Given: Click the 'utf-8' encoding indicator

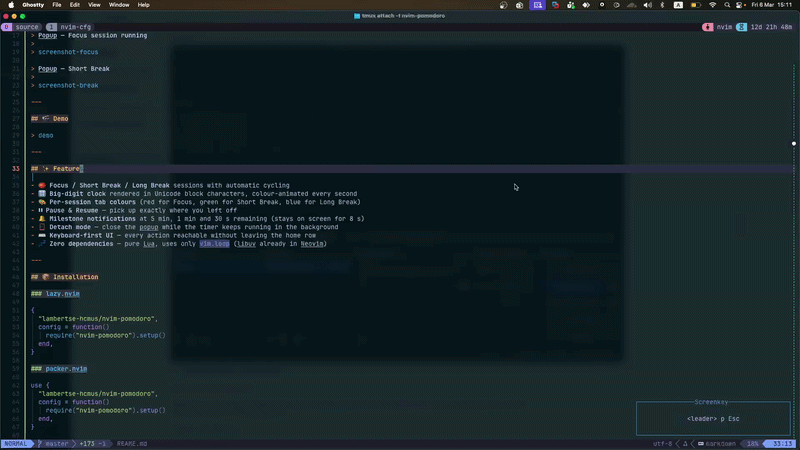Looking at the screenshot, I should point(662,444).
